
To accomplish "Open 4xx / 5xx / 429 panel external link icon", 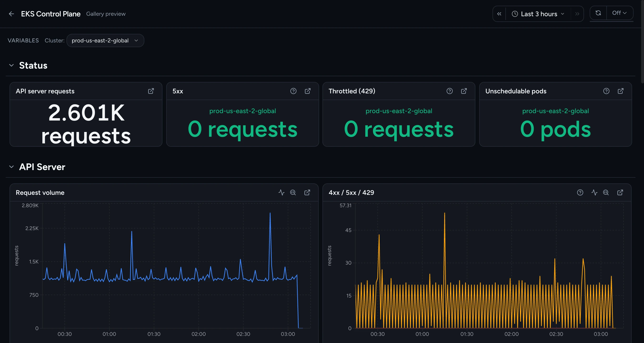I will [620, 192].
